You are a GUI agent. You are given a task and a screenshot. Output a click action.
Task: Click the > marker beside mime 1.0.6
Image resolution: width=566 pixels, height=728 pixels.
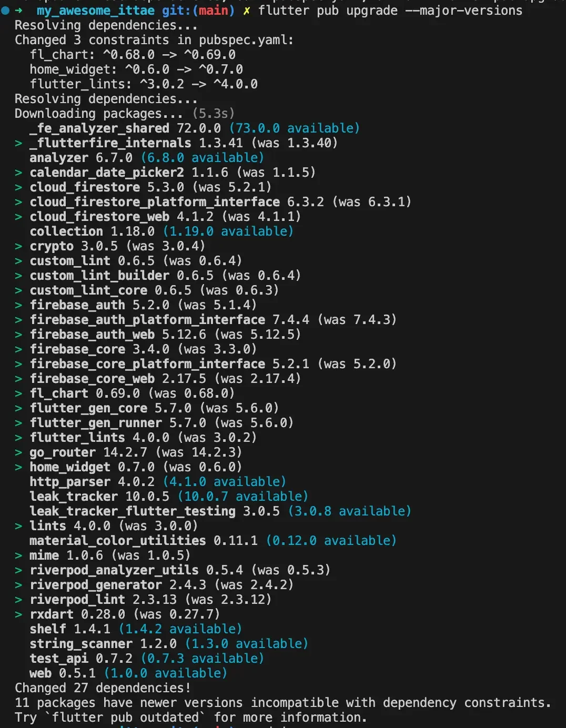click(x=18, y=555)
